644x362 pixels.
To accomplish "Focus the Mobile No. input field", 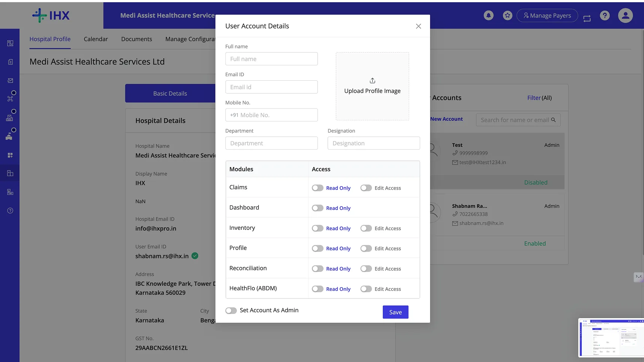I will (271, 115).
